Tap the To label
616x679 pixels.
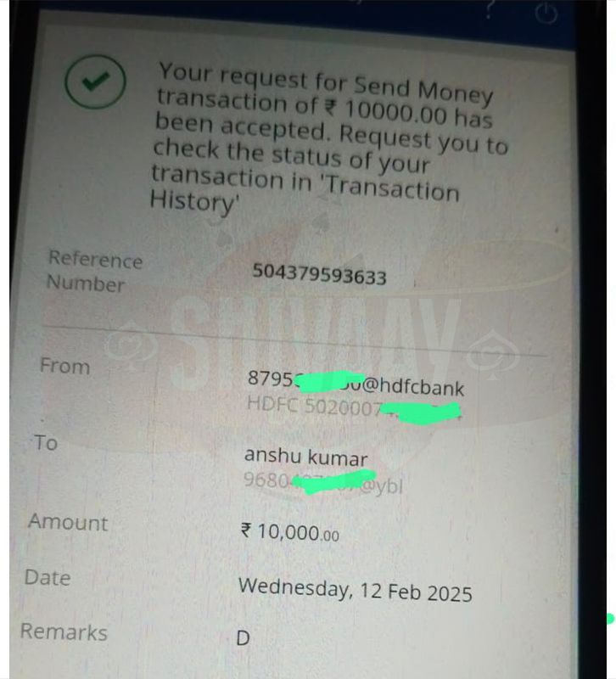(46, 443)
